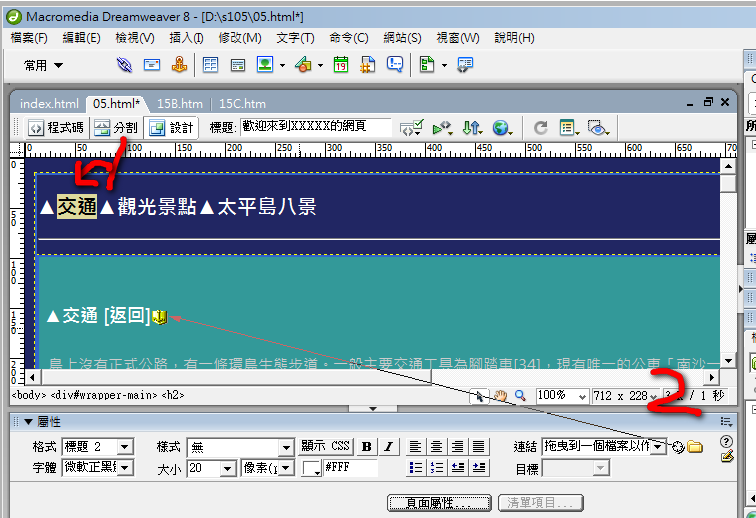
Task: Click the 頁面屬性 page properties button
Action: pyautogui.click(x=439, y=502)
